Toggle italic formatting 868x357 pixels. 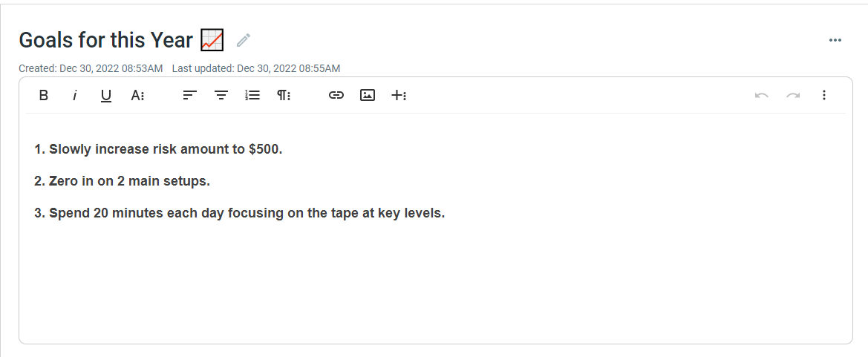(75, 95)
